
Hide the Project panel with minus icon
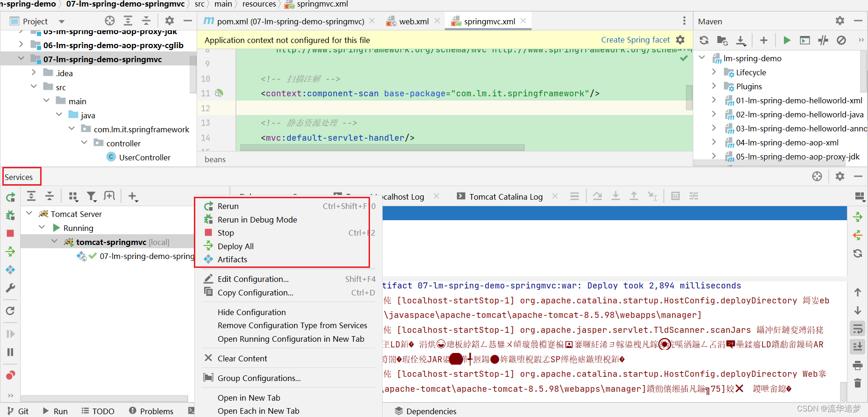pyautogui.click(x=188, y=21)
